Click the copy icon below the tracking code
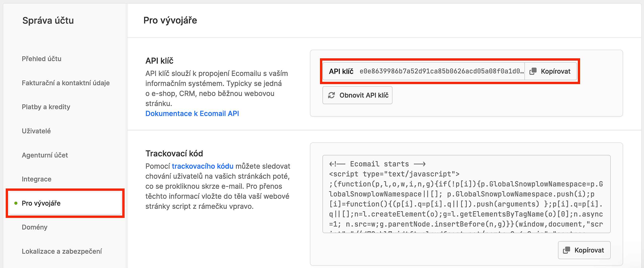 566,250
